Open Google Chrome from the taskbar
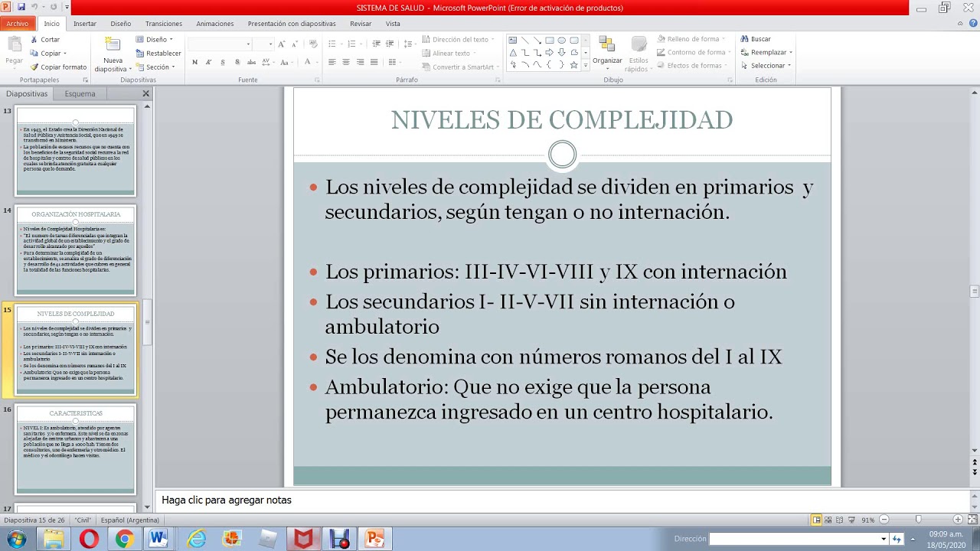 (124, 539)
